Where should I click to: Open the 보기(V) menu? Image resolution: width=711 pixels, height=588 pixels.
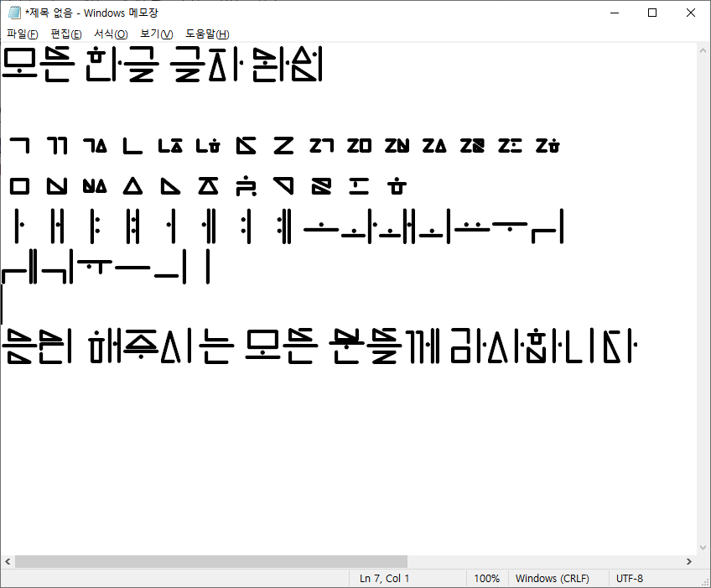pyautogui.click(x=156, y=34)
